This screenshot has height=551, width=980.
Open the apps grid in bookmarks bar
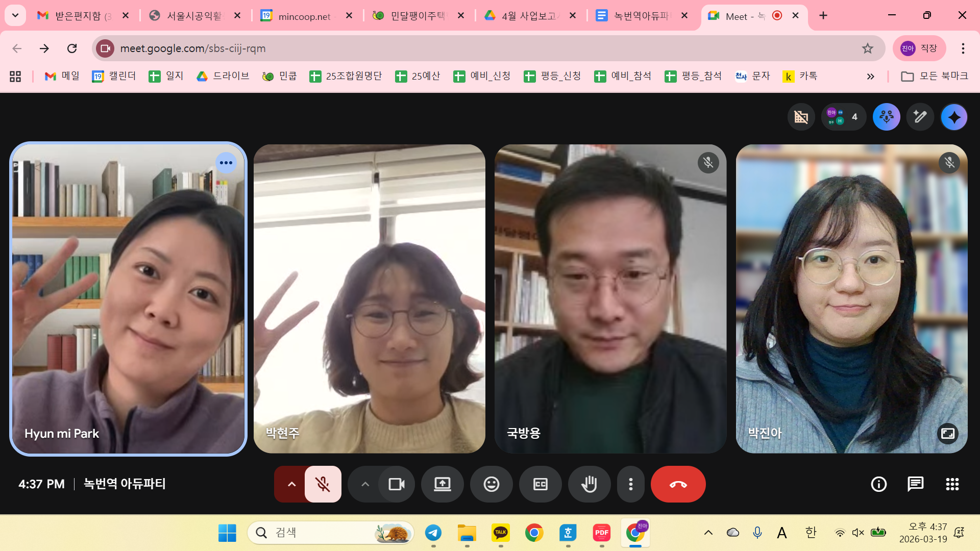click(x=15, y=77)
